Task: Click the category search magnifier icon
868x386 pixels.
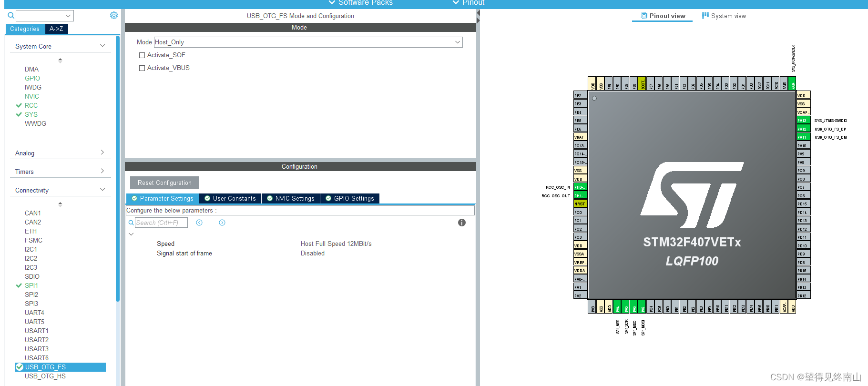Action: coord(11,16)
